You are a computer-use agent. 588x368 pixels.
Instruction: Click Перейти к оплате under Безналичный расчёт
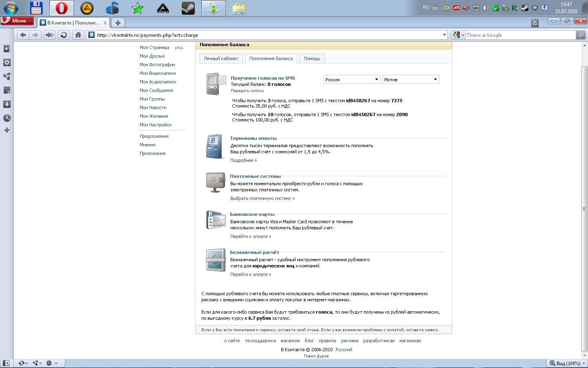[250, 274]
